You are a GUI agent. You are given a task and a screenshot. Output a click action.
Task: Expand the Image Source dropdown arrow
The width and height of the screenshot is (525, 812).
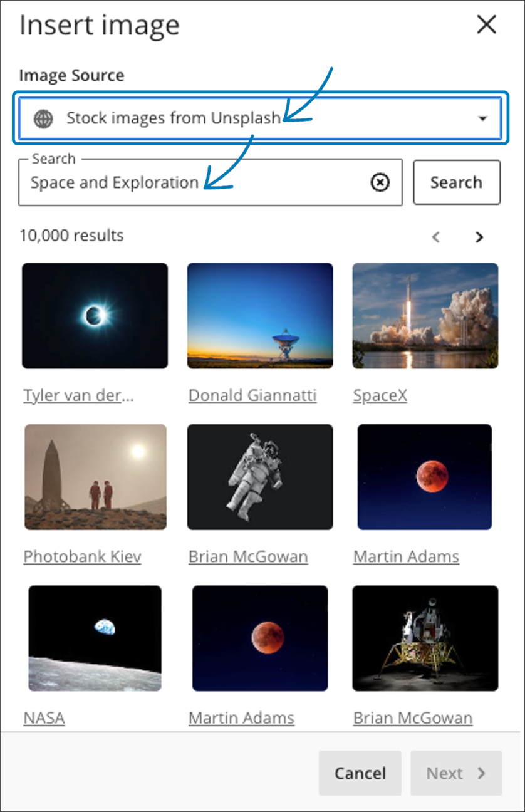[482, 118]
